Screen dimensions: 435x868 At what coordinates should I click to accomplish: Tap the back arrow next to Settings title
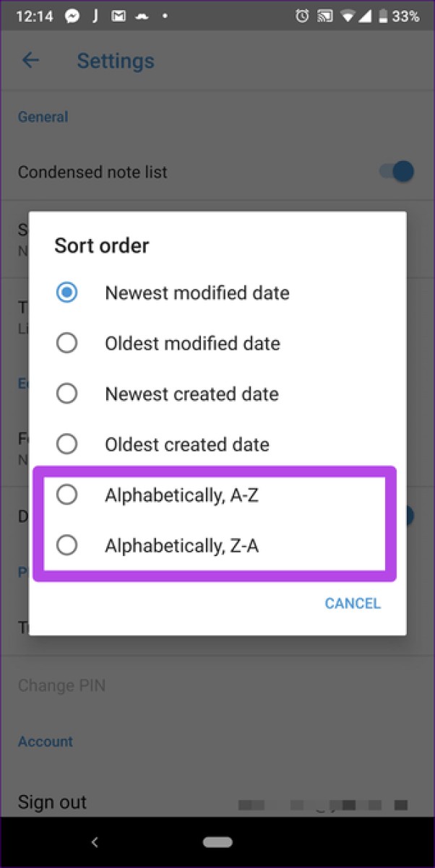(x=30, y=61)
